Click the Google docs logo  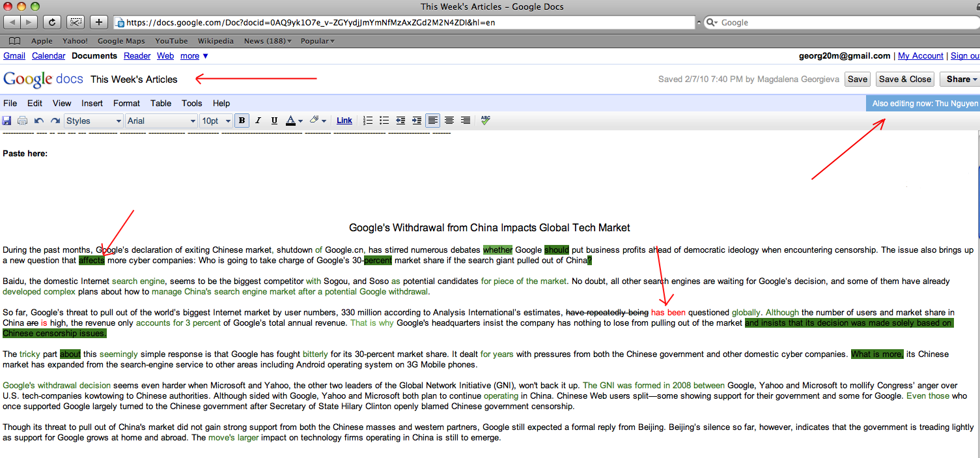click(43, 79)
